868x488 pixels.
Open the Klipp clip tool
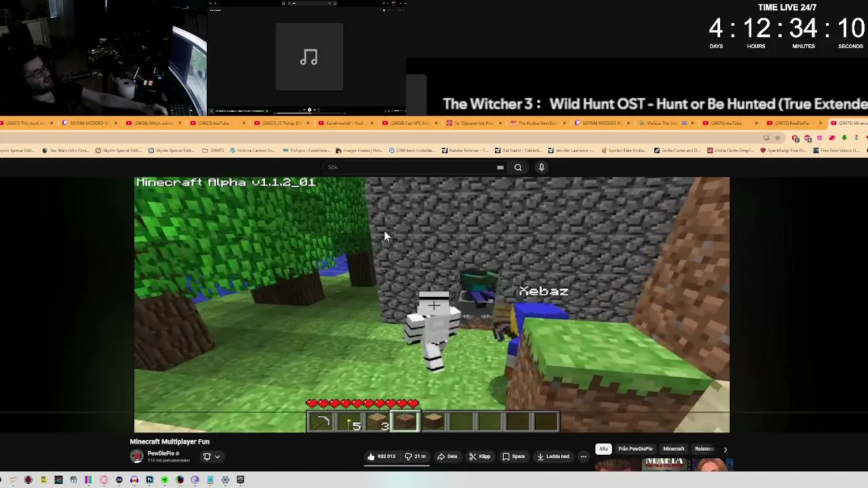(x=479, y=457)
